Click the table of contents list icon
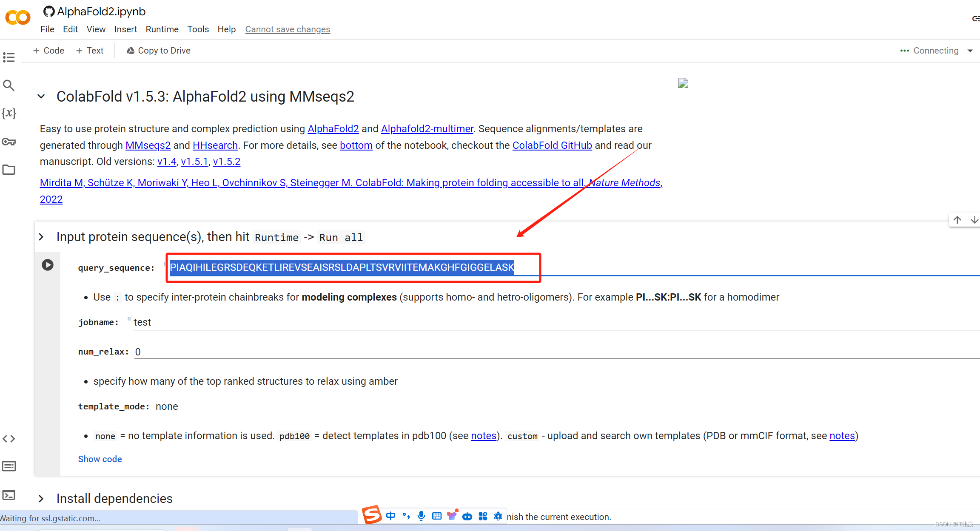Screen dimensions: 980x531 pos(9,57)
